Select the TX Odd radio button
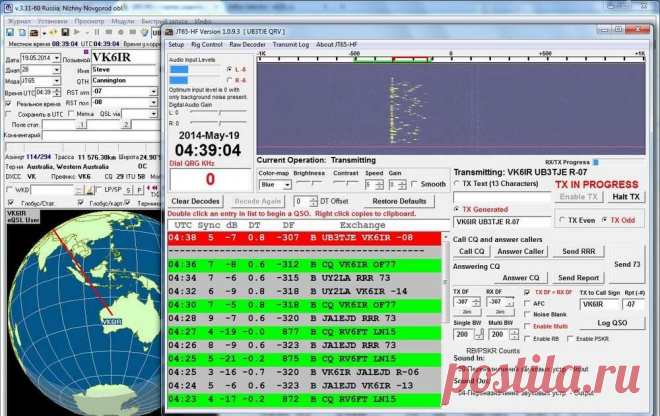The width and height of the screenshot is (660, 416). pyautogui.click(x=604, y=220)
